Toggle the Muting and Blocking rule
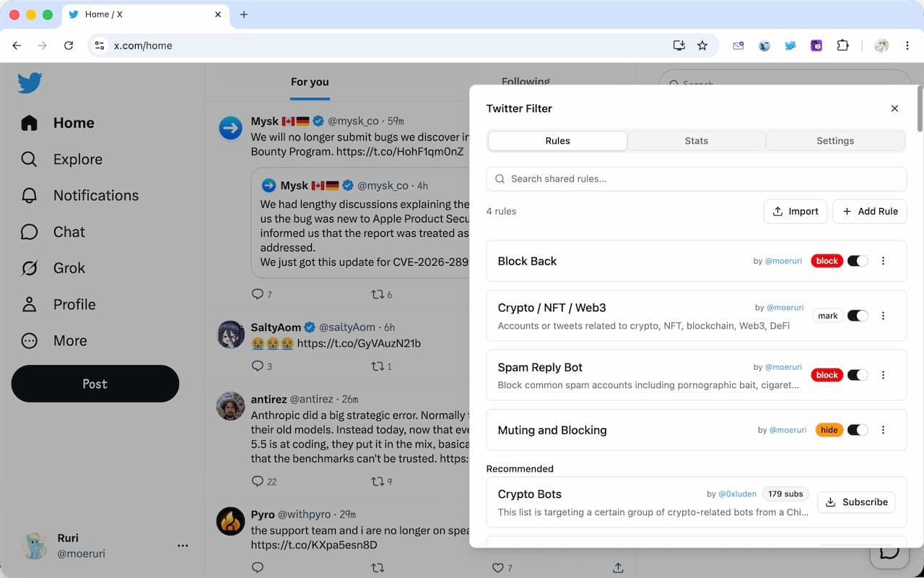The height and width of the screenshot is (578, 924). [858, 430]
